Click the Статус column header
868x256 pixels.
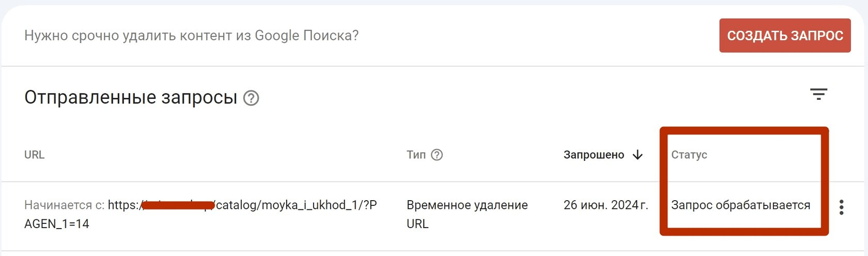(689, 155)
